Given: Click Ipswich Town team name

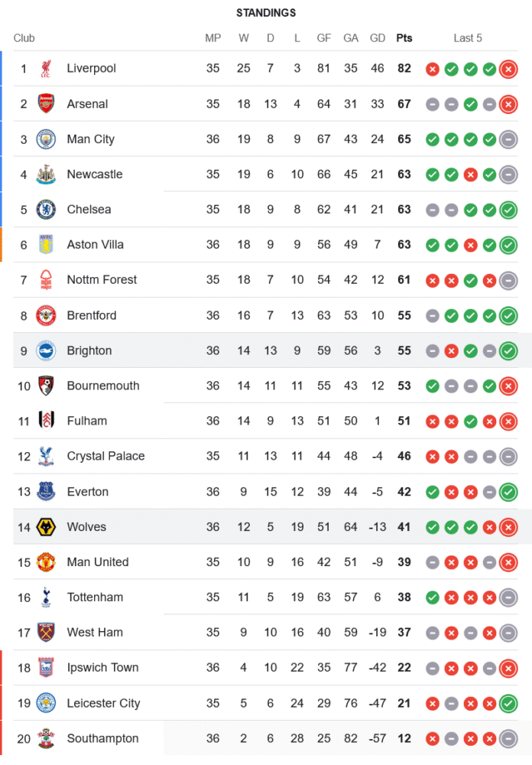Looking at the screenshot, I should pyautogui.click(x=103, y=667).
